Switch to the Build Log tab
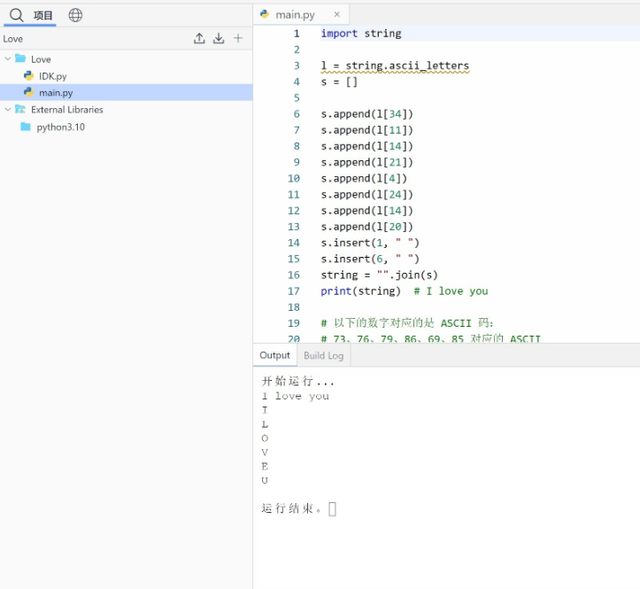This screenshot has width=640, height=589. tap(324, 356)
